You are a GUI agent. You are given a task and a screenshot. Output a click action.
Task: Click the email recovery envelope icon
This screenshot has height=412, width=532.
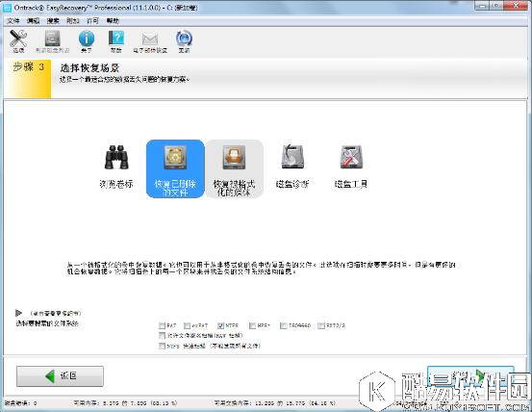coord(150,41)
